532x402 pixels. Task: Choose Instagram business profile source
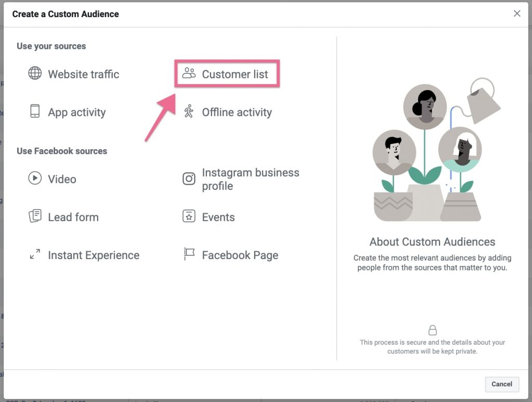[250, 179]
